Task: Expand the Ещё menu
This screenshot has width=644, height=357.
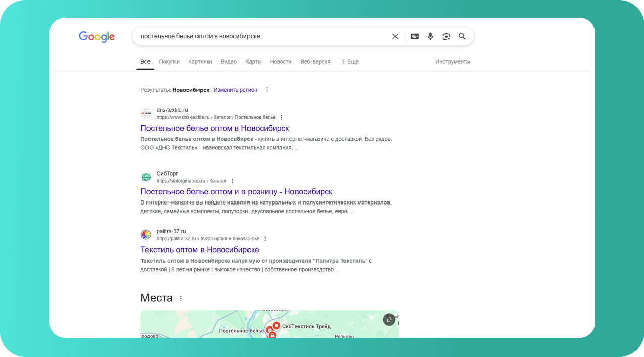Action: (x=350, y=62)
